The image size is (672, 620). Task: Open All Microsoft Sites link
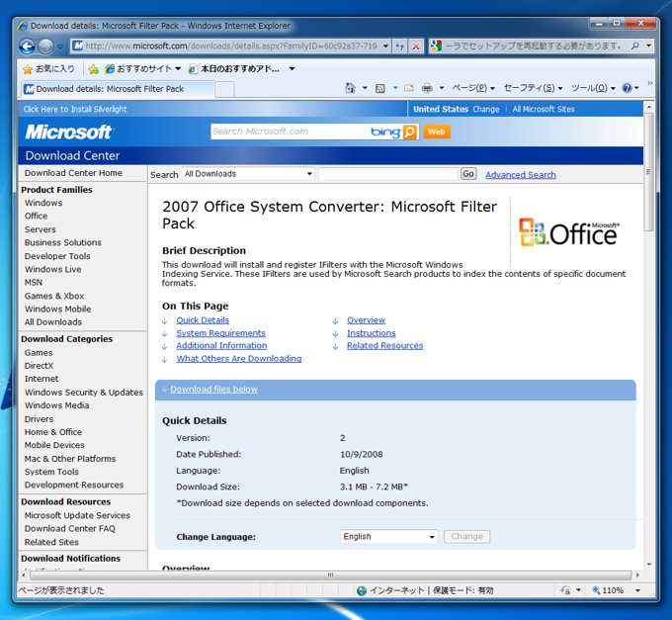(543, 109)
